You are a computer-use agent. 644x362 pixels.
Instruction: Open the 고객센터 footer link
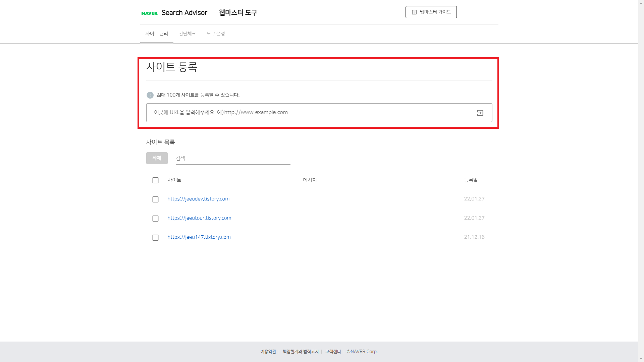pos(333,352)
